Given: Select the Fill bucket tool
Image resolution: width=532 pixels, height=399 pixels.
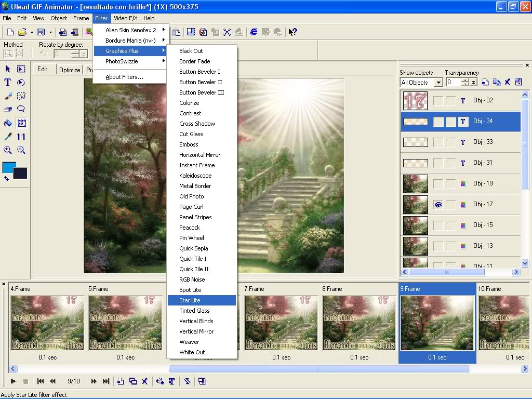Looking at the screenshot, I should tap(8, 123).
